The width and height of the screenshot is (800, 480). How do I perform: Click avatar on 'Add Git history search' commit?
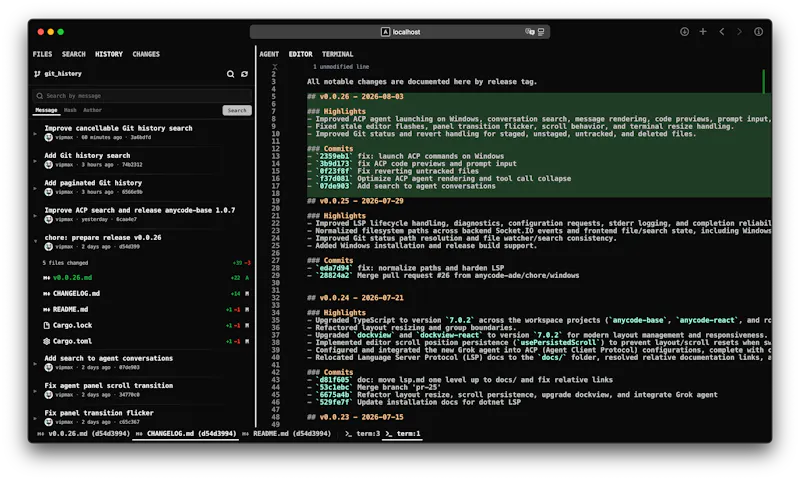(x=48, y=165)
